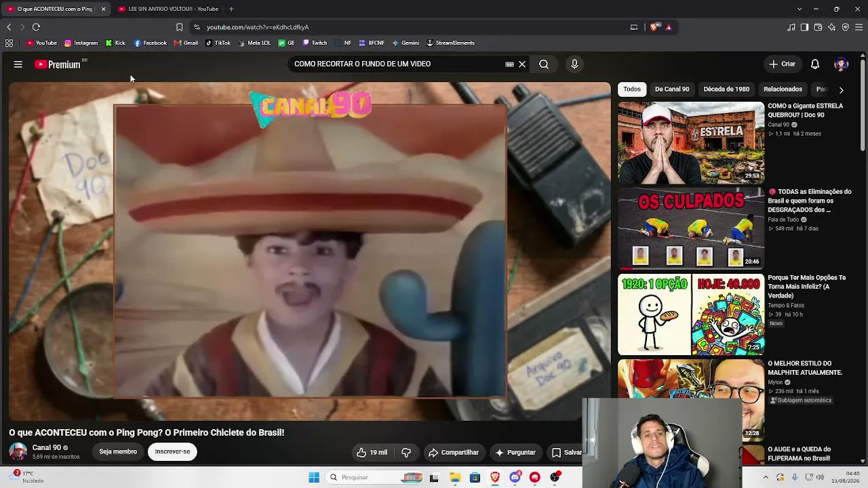Click the taskbar Pesquisar search box

click(375, 477)
